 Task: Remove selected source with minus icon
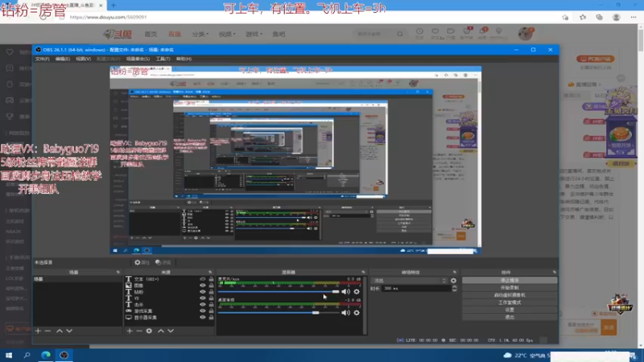pos(139,331)
